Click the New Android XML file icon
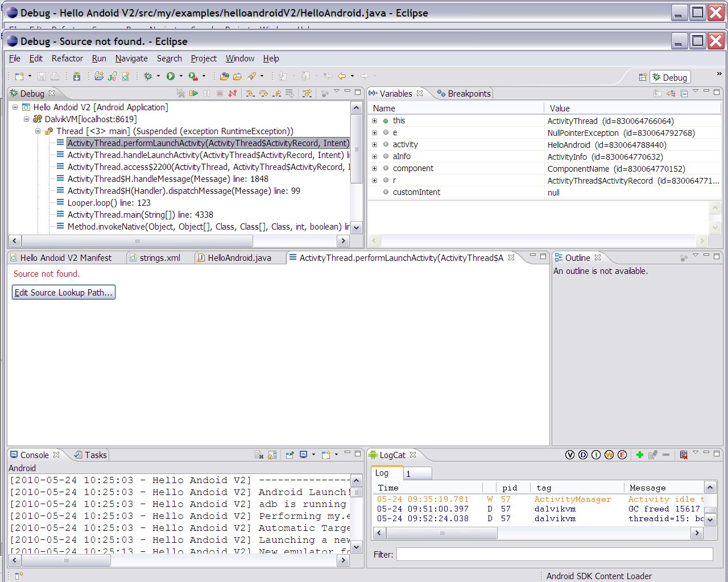 click(x=126, y=76)
